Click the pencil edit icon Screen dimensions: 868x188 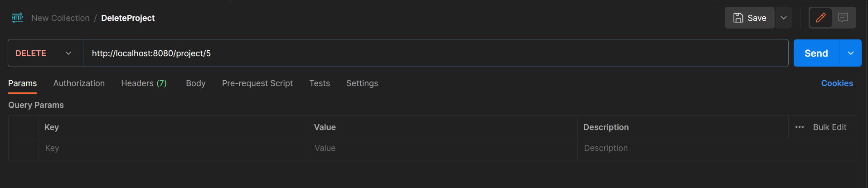point(820,18)
